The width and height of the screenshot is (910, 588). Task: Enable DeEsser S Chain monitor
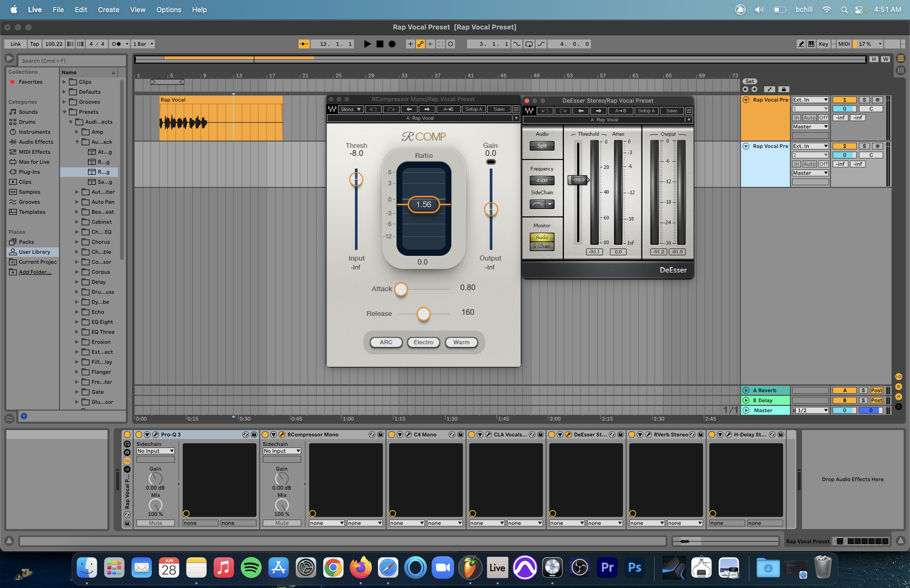tap(542, 246)
